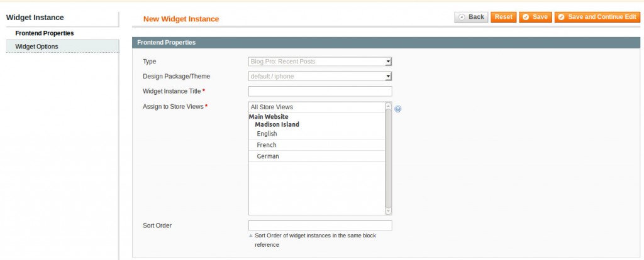Focus the Widget Instance Title field
644x260 pixels.
pyautogui.click(x=320, y=92)
